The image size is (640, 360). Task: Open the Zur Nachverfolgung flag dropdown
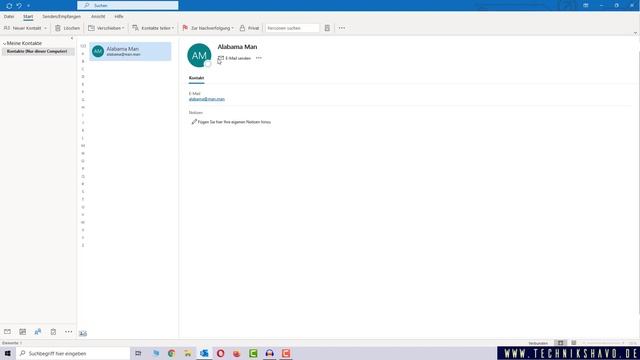click(x=208, y=28)
